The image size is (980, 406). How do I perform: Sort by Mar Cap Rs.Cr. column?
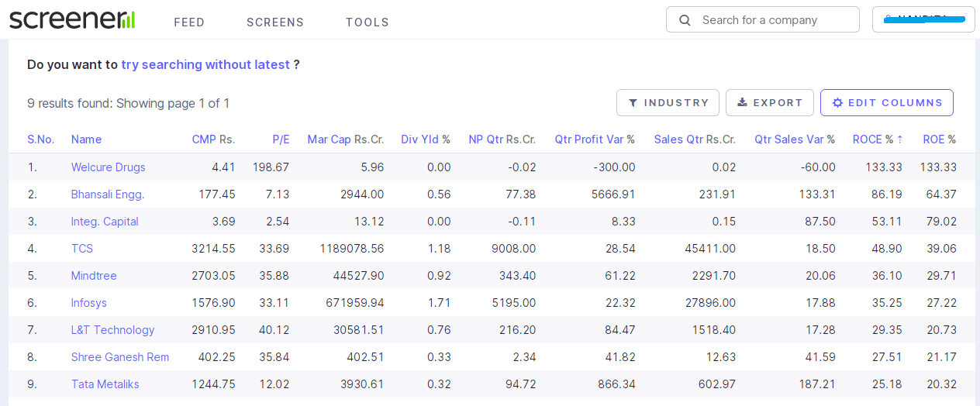click(x=346, y=139)
